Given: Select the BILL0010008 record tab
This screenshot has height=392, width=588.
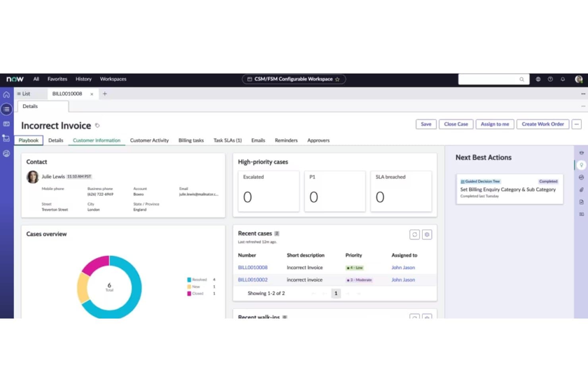Looking at the screenshot, I should tap(67, 94).
